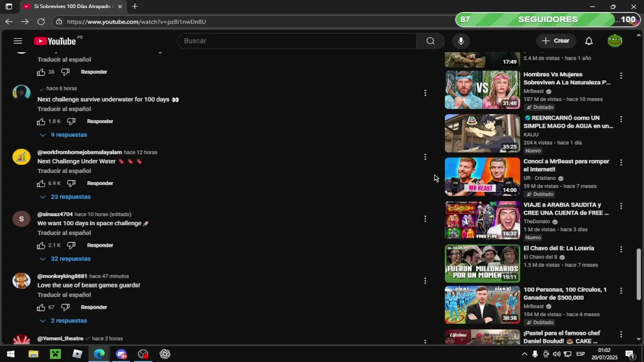644x362 pixels.
Task: Open @sinaaz4704 channel link
Action: (x=55, y=214)
